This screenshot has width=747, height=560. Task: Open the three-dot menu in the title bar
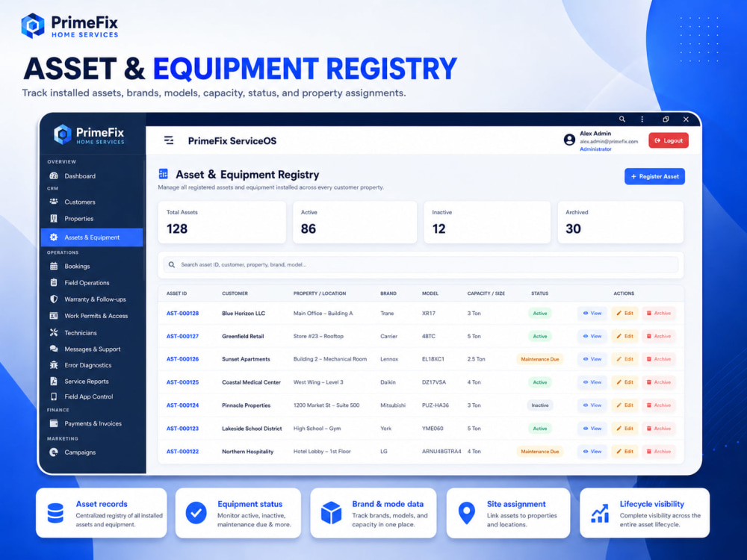642,119
